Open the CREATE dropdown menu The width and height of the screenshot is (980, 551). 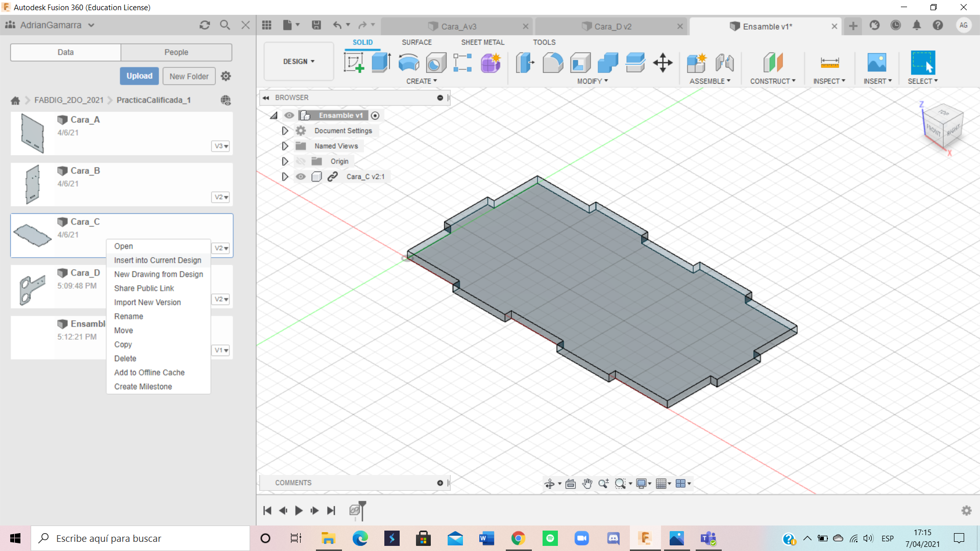pos(422,81)
